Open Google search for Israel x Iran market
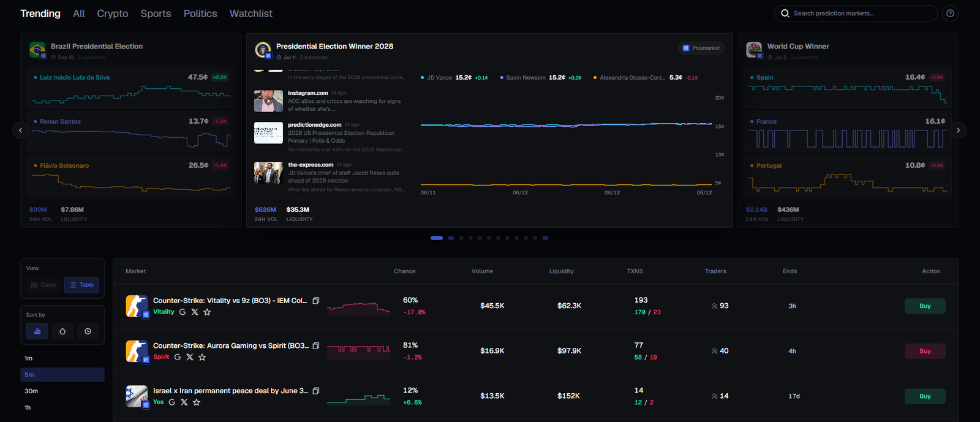This screenshot has width=980, height=422. [x=172, y=402]
